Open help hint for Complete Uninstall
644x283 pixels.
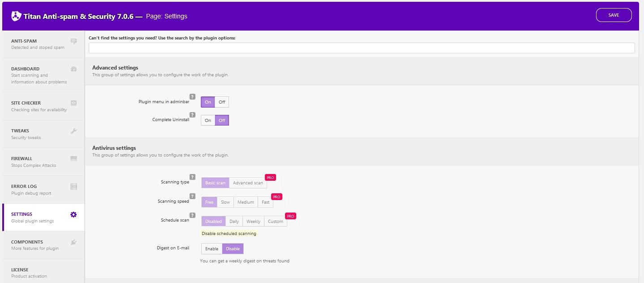[x=192, y=115]
